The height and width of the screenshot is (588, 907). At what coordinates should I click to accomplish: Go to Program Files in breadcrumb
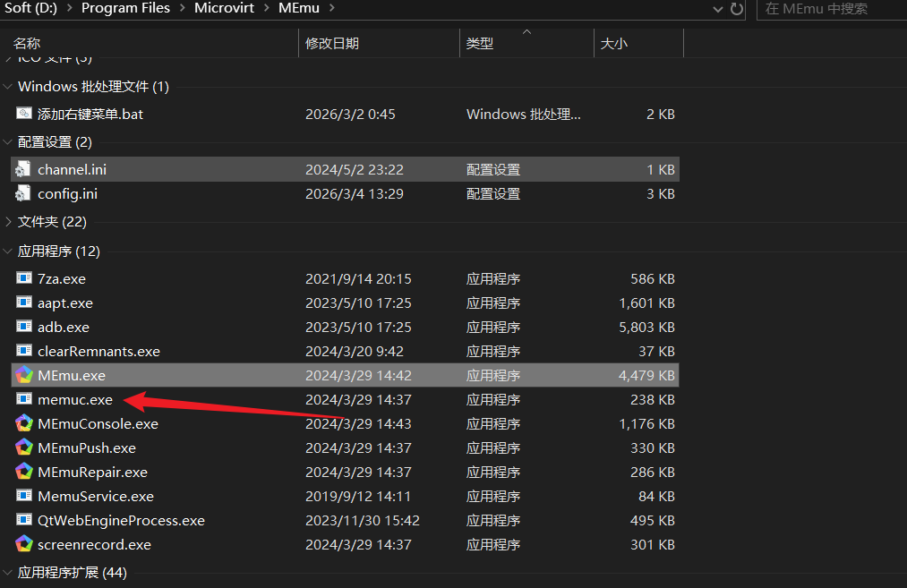tap(124, 8)
